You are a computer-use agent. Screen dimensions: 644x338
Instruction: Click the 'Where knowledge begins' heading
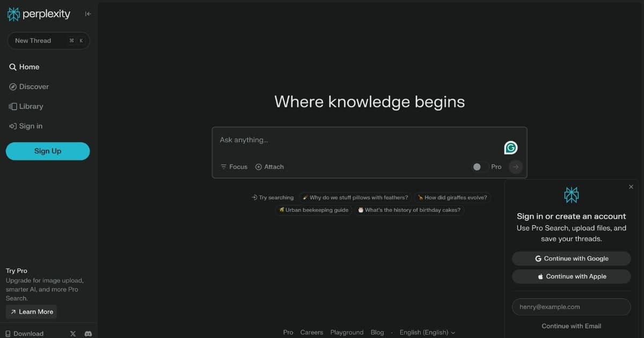(370, 102)
